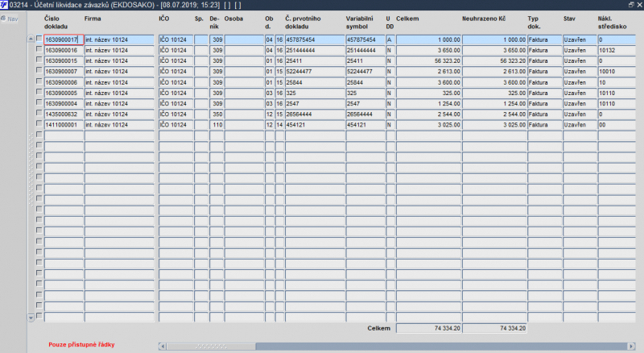Click the Číslo dokladu column header
644x353 pixels.
(56, 23)
